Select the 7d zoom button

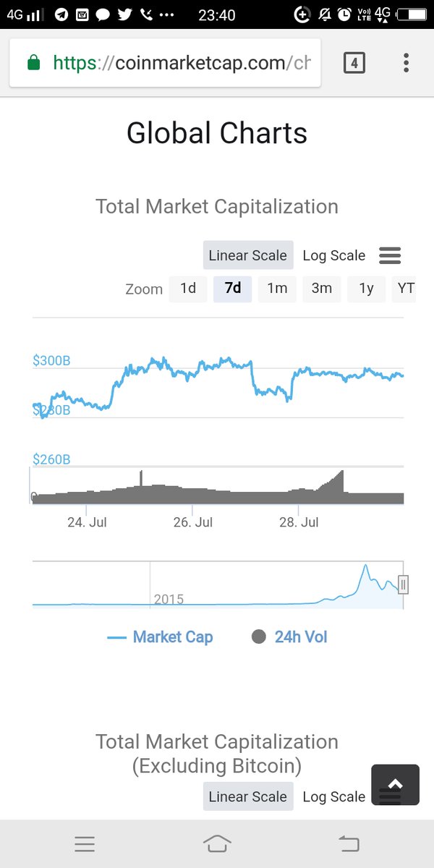pos(233,289)
